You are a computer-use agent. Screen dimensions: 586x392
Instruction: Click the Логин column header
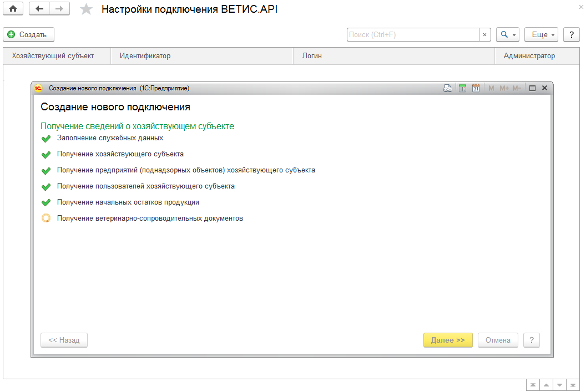394,56
